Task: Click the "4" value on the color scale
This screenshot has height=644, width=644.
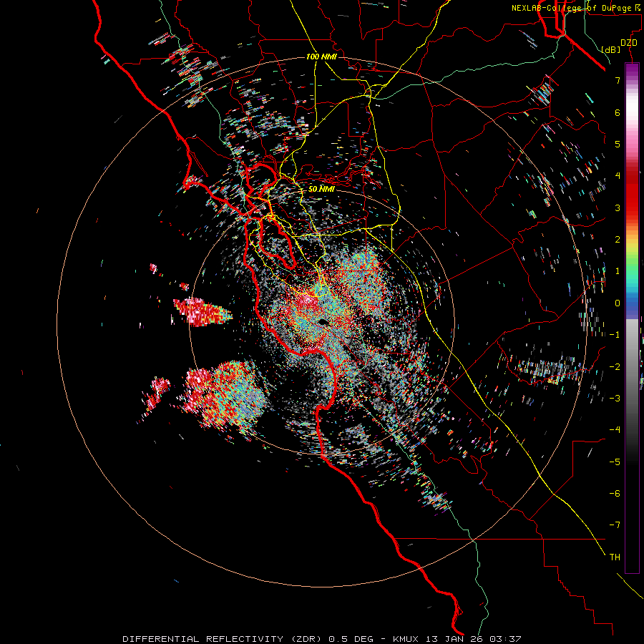Action: (x=618, y=176)
